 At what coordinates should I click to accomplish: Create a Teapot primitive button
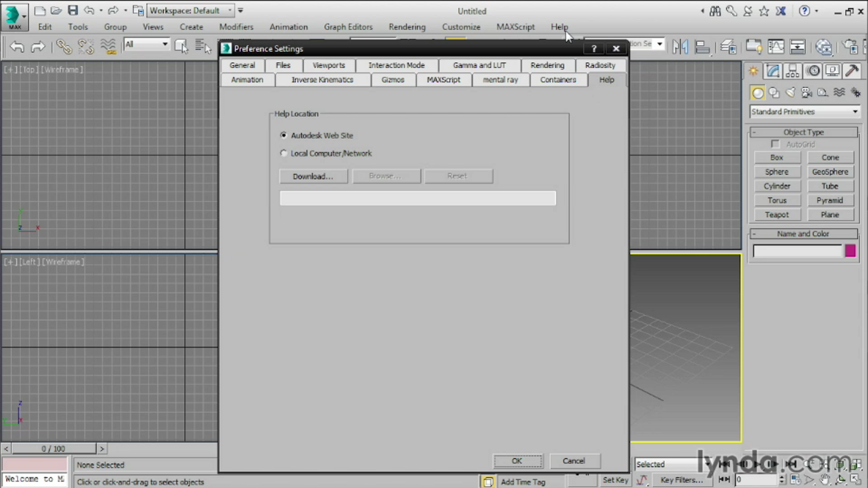777,215
